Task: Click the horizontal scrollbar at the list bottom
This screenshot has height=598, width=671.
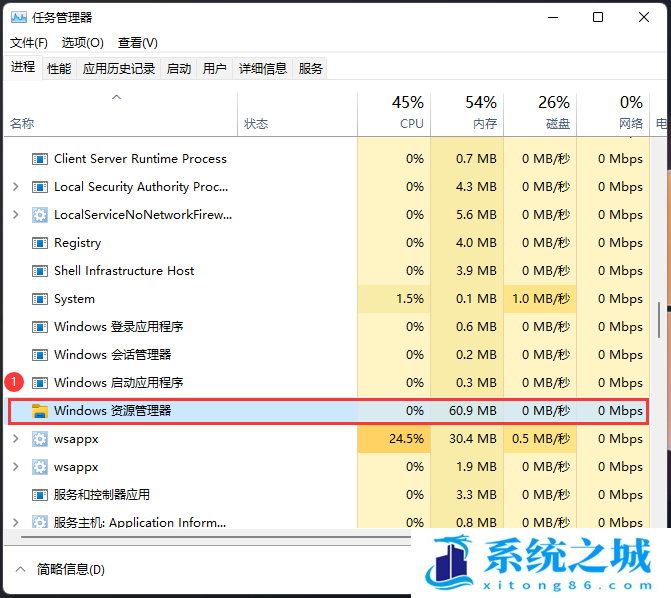Action: click(216, 536)
